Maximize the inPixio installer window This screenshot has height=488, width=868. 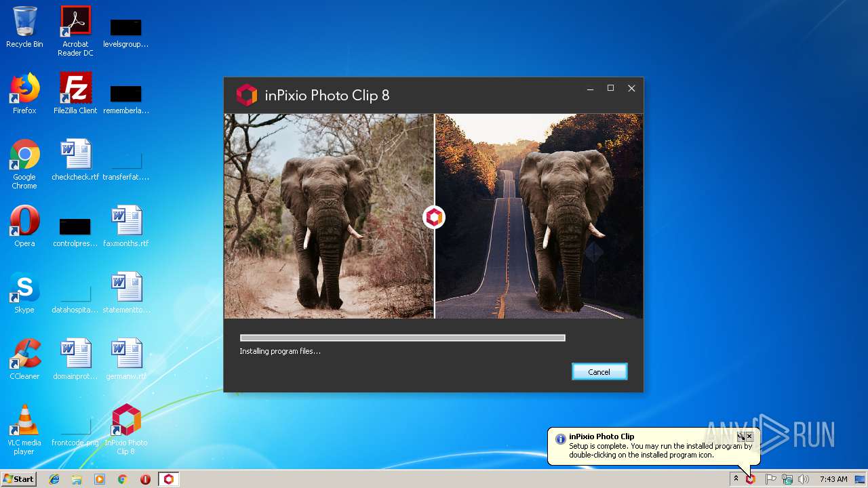(x=610, y=89)
